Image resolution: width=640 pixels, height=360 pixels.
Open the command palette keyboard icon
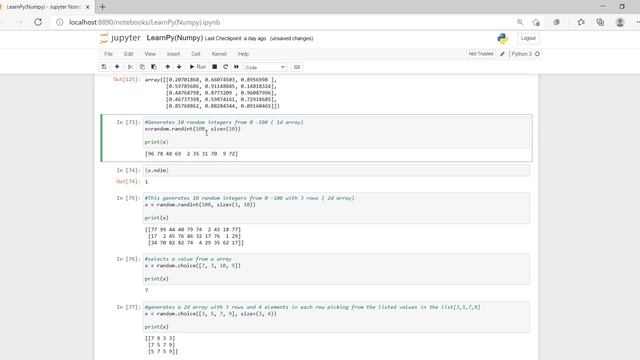pos(297,67)
